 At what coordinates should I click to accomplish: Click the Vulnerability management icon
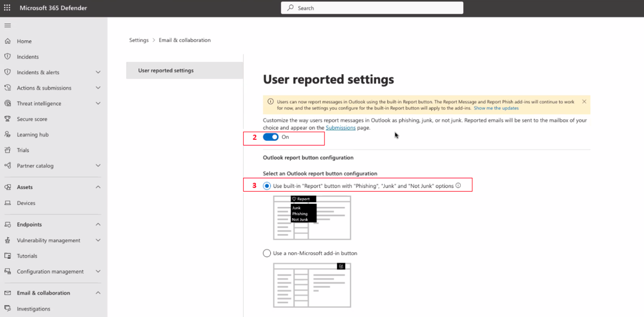tap(7, 240)
